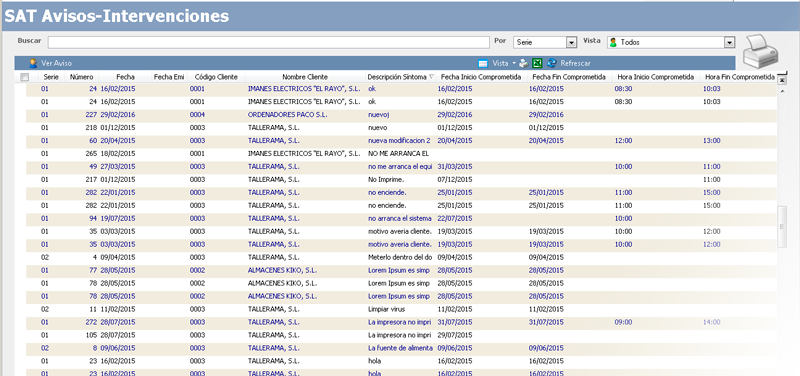Select notice number 218

coord(91,128)
